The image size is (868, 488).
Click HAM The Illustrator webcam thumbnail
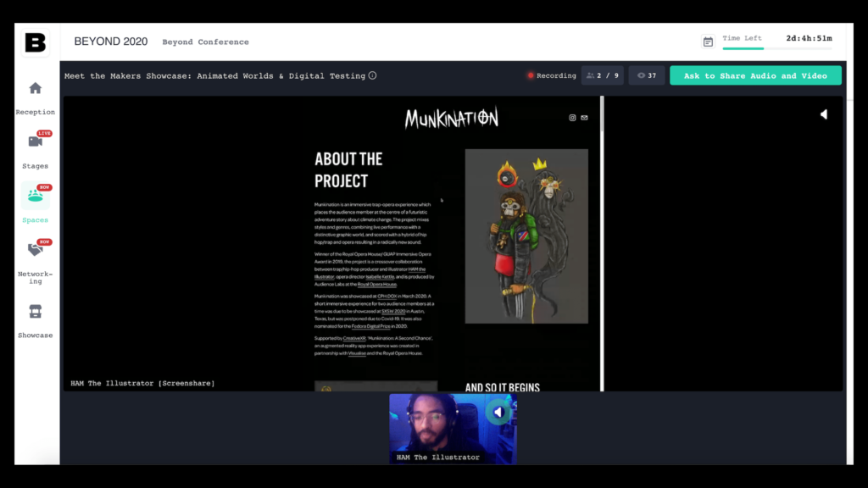coord(453,429)
